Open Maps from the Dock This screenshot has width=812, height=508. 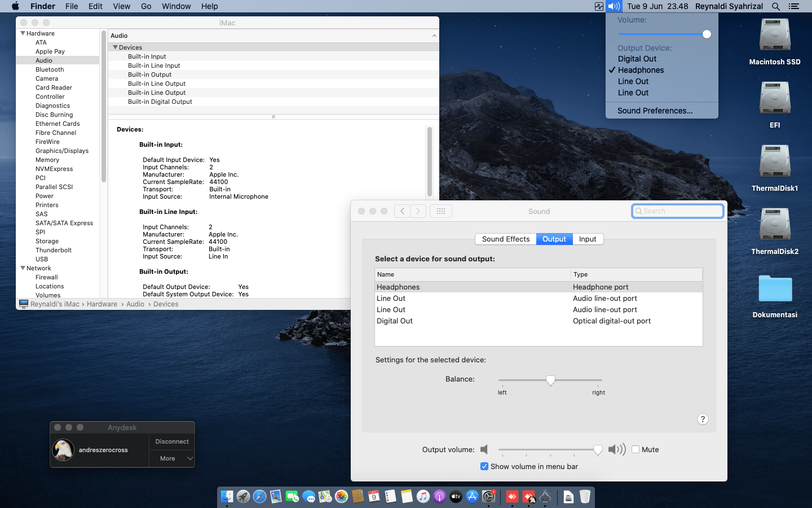325,496
